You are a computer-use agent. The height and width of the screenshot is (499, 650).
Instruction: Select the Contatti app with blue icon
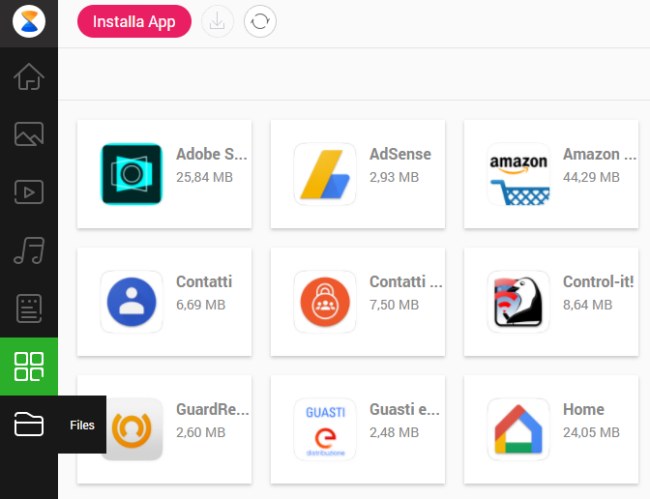(x=164, y=302)
